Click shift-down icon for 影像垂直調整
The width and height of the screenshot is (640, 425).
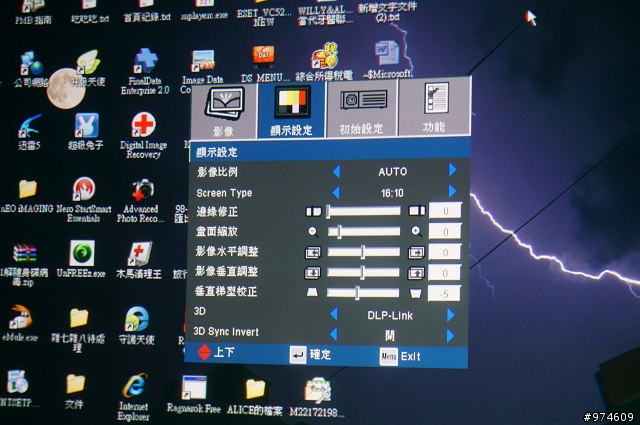[x=313, y=272]
